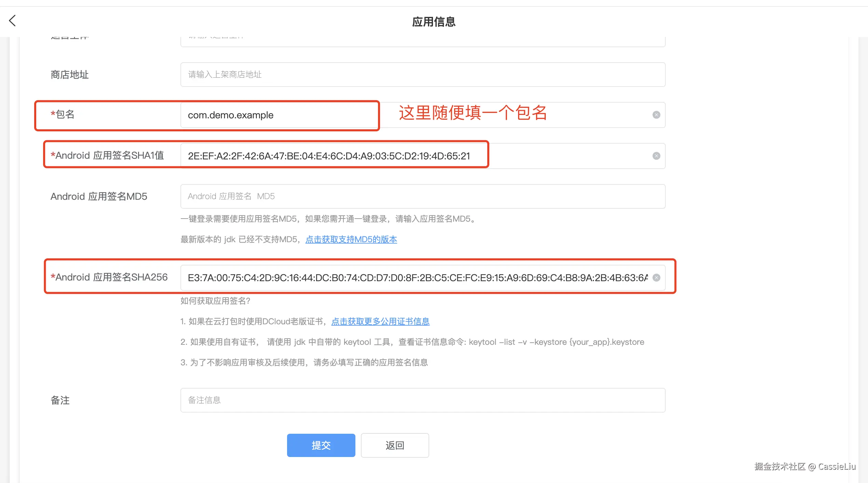Go back using the top-left arrow
The width and height of the screenshot is (868, 483).
click(x=13, y=21)
